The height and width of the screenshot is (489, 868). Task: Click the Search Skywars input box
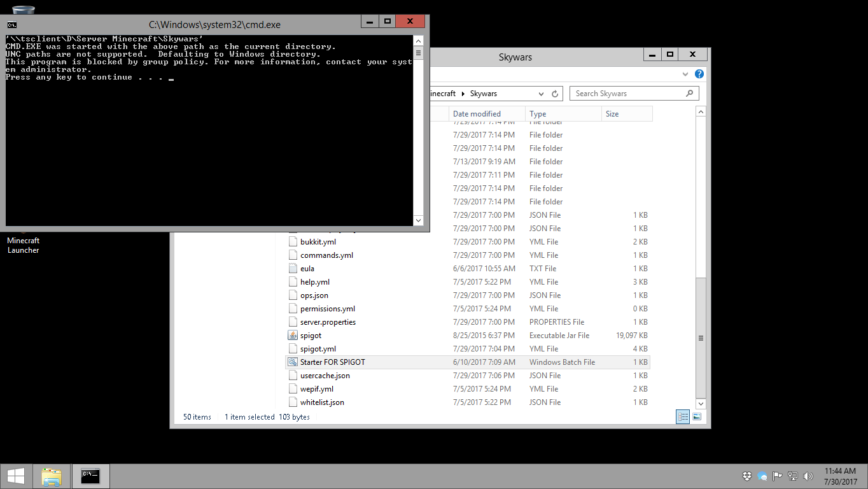coord(627,94)
